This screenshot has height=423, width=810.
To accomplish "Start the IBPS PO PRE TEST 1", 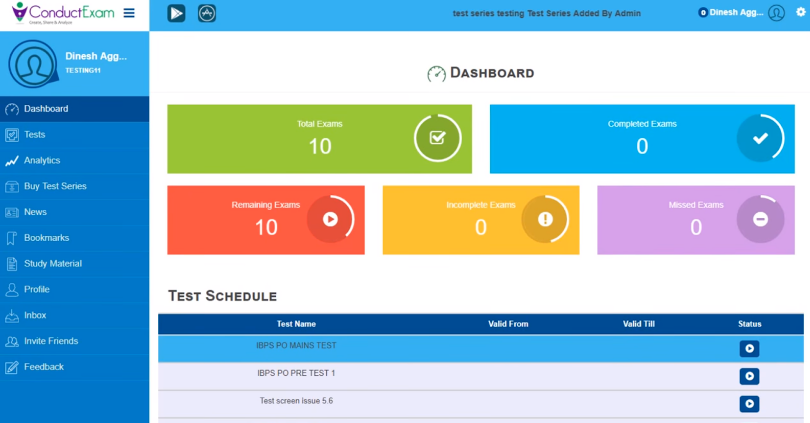I will click(749, 376).
